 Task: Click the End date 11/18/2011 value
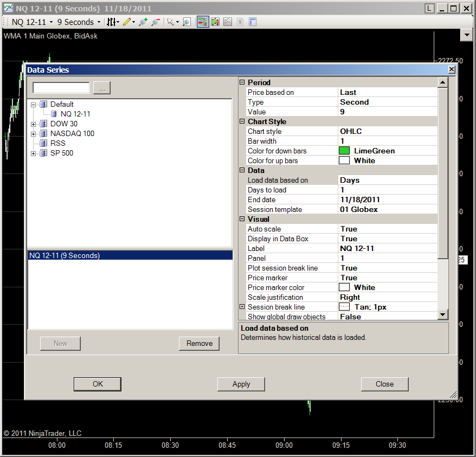[388, 199]
